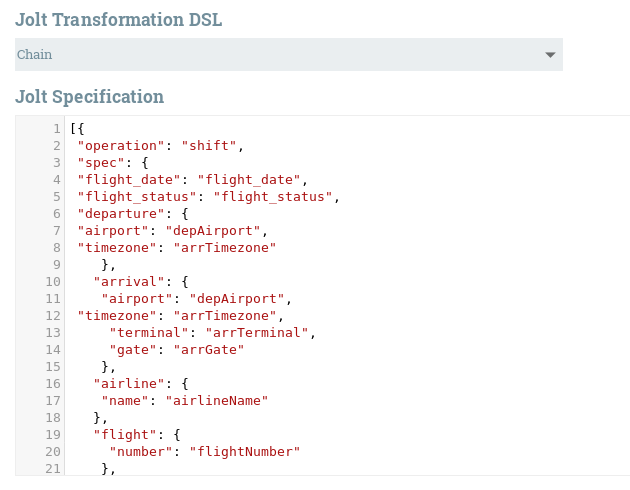Open the Chain transformation DSL dropdown
The width and height of the screenshot is (630, 490).
[289, 55]
